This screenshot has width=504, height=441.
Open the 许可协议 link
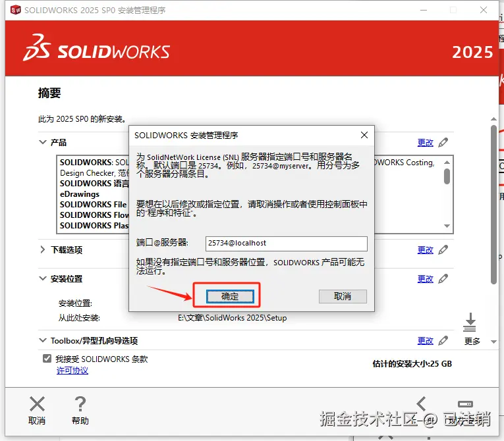(72, 371)
